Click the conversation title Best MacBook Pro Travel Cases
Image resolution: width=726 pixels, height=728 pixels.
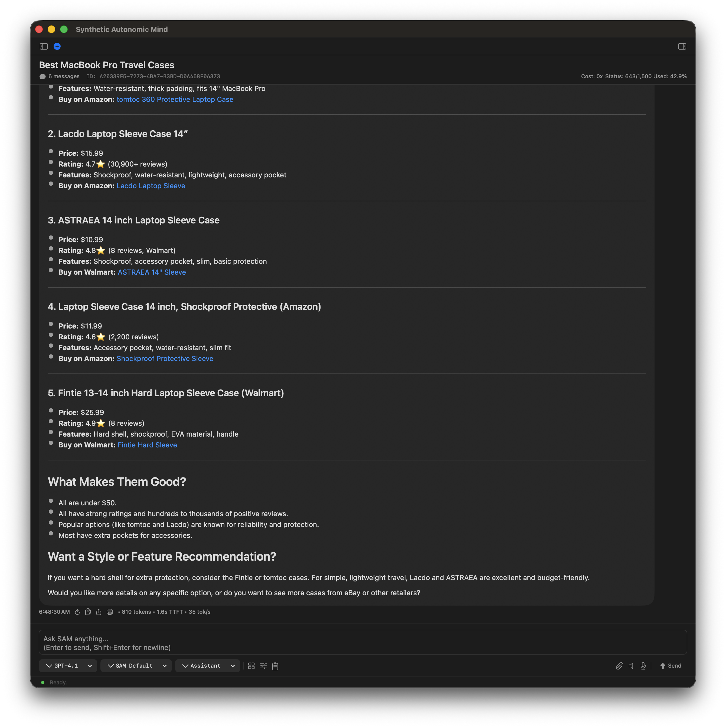click(x=107, y=65)
